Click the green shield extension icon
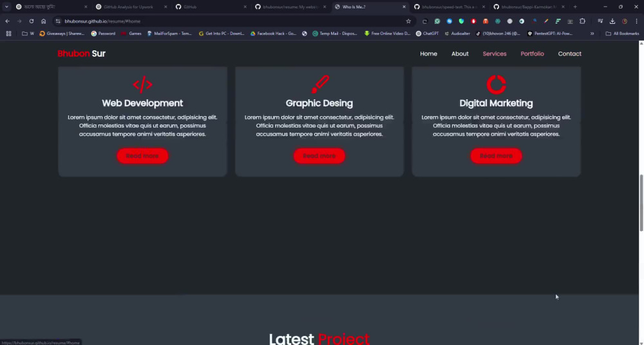Image resolution: width=644 pixels, height=345 pixels. click(x=461, y=21)
